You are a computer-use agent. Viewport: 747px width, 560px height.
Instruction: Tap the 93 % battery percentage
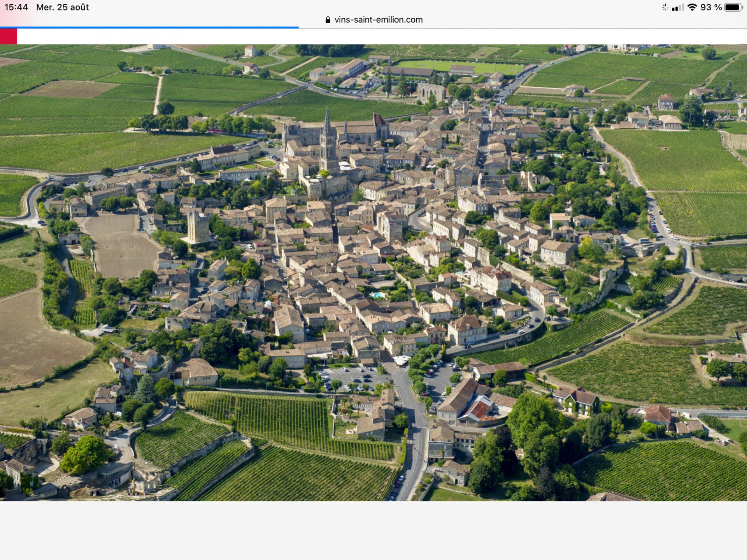(711, 7)
